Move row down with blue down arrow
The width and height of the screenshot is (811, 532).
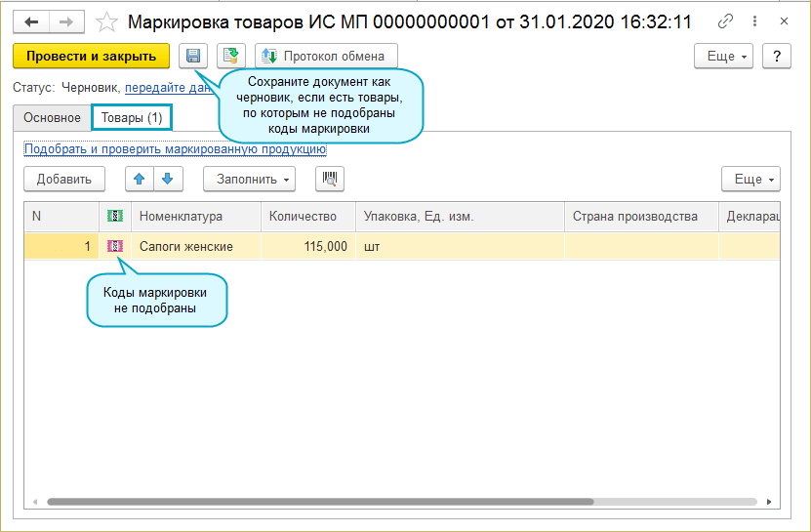click(x=168, y=179)
